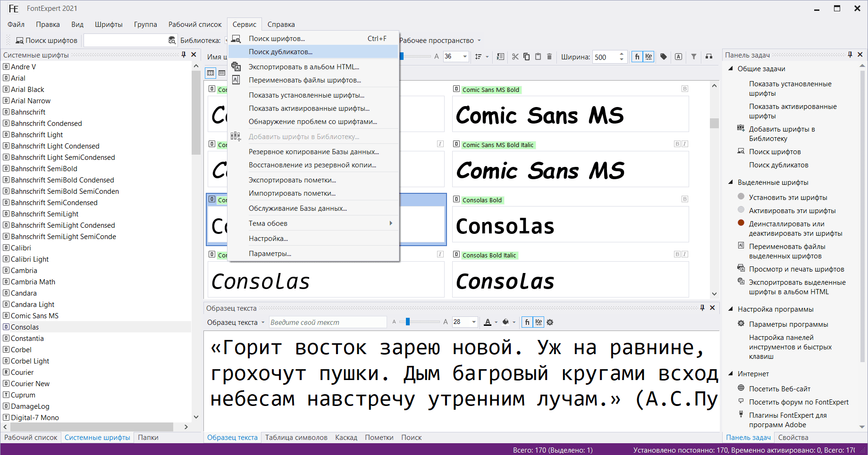Viewport: 868px width, 455px height.
Task: Click the gear icon beside Параметры программы
Action: [741, 323]
